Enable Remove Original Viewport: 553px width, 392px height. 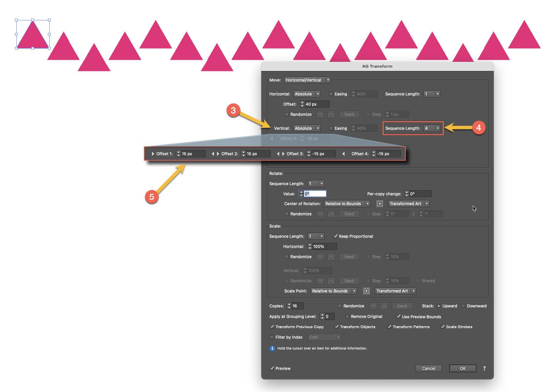pyautogui.click(x=347, y=317)
